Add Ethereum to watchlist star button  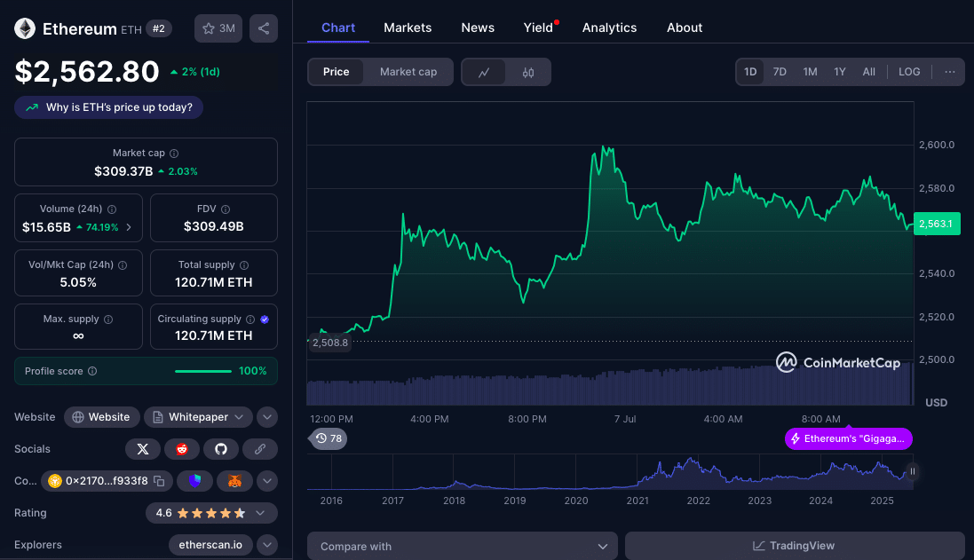tap(218, 28)
